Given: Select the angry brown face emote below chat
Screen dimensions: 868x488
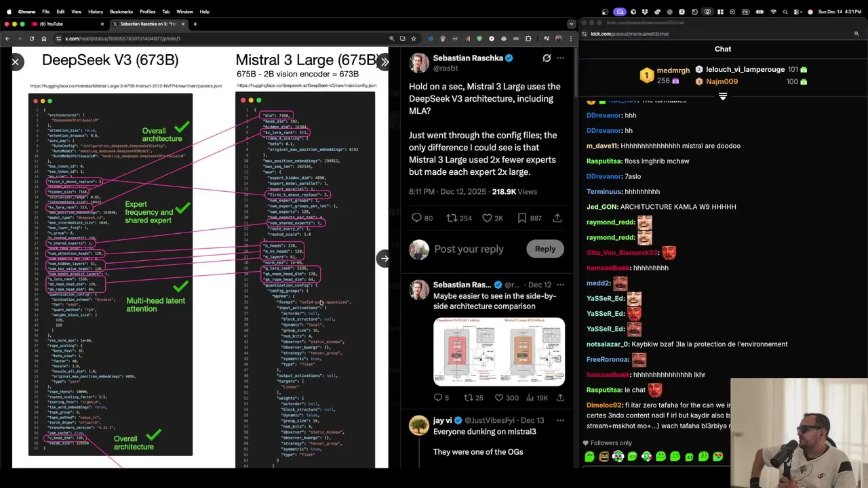Looking at the screenshot, I should coord(604,457).
